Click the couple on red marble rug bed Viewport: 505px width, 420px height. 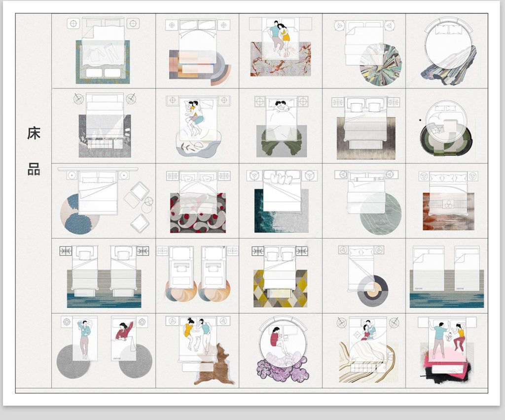[280, 47]
